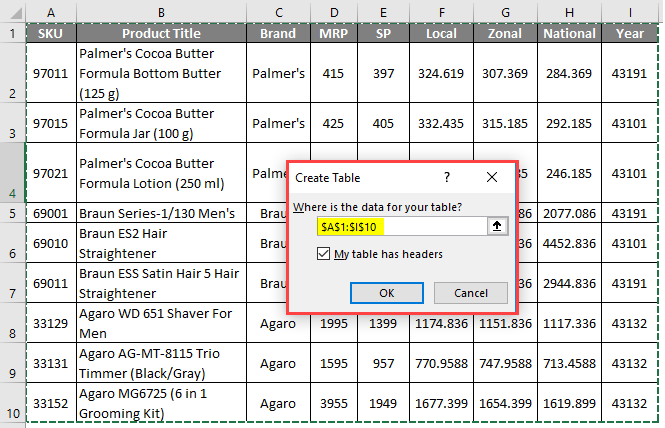Select MRP value 415
The image size is (665, 428).
pos(334,73)
